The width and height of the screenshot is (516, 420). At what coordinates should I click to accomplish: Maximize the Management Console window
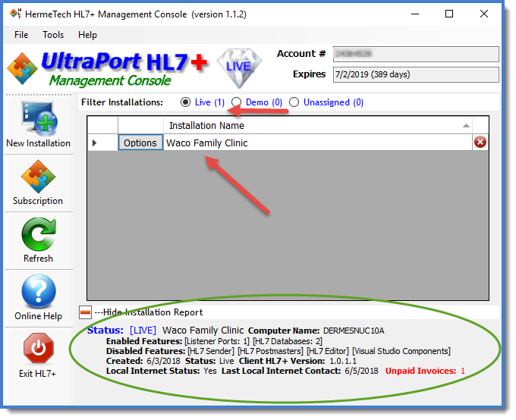pyautogui.click(x=449, y=14)
